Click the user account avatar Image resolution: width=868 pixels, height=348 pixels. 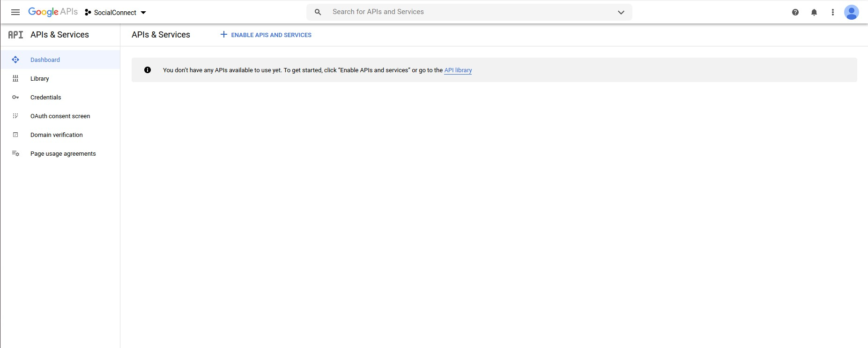click(x=851, y=12)
